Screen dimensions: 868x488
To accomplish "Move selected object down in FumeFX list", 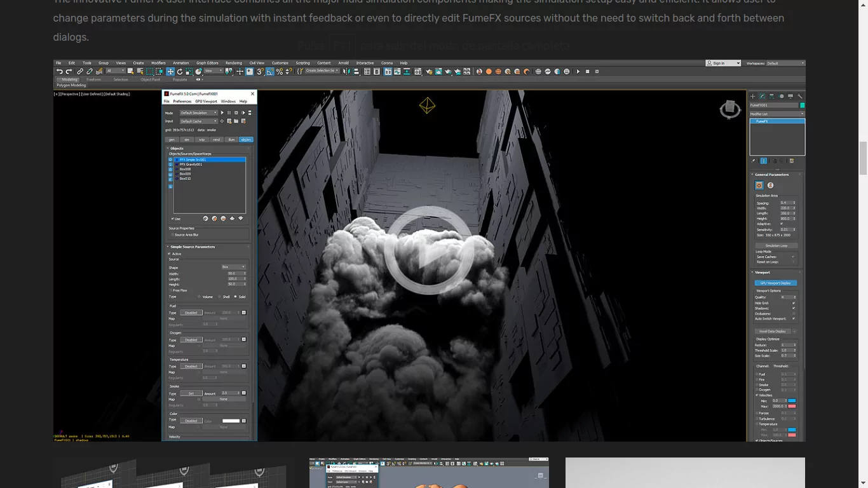I will (x=241, y=219).
